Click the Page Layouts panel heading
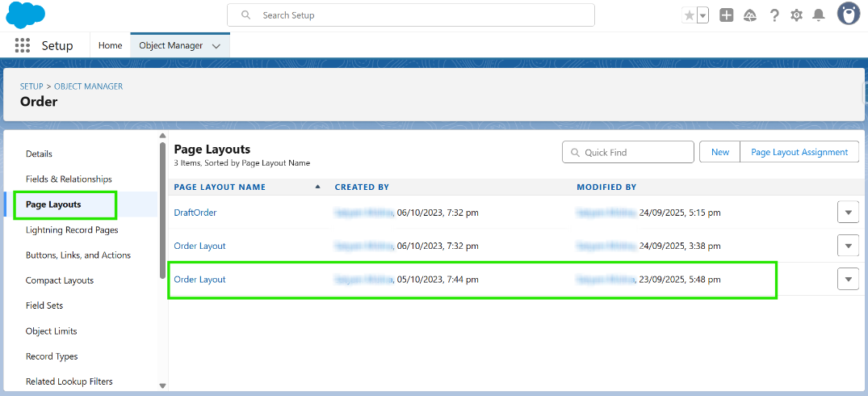The width and height of the screenshot is (868, 396). tap(212, 149)
